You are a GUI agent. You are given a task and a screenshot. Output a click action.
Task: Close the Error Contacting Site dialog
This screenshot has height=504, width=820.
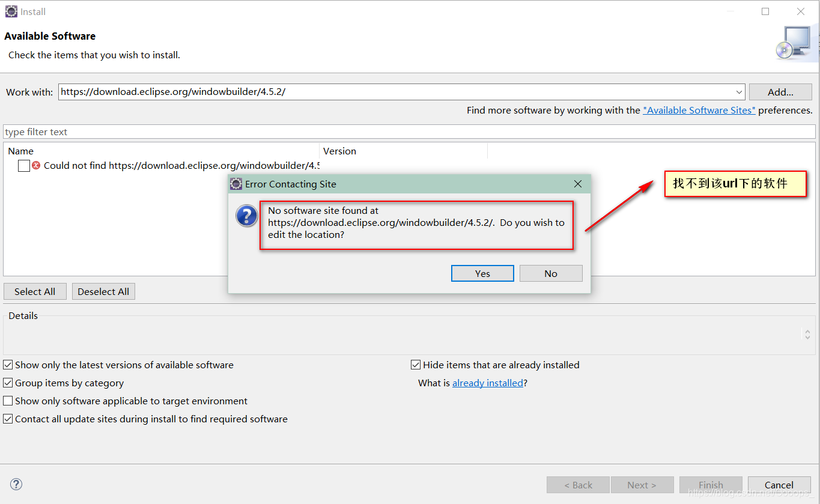[x=578, y=184]
